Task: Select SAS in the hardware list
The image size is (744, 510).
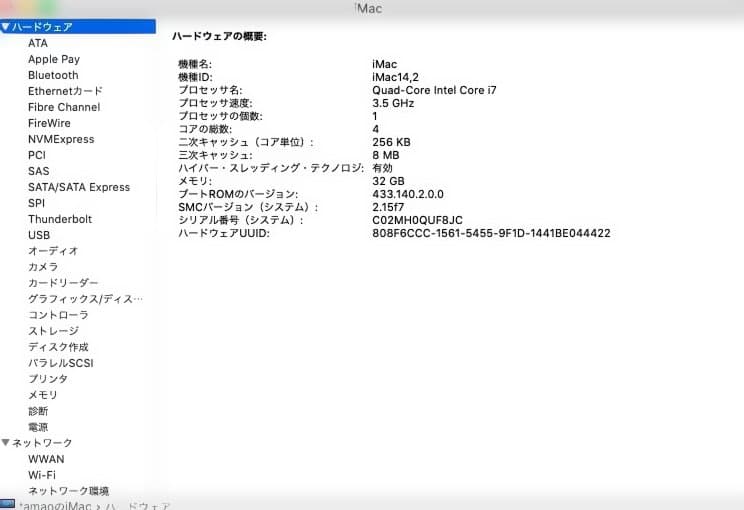Action: [38, 171]
